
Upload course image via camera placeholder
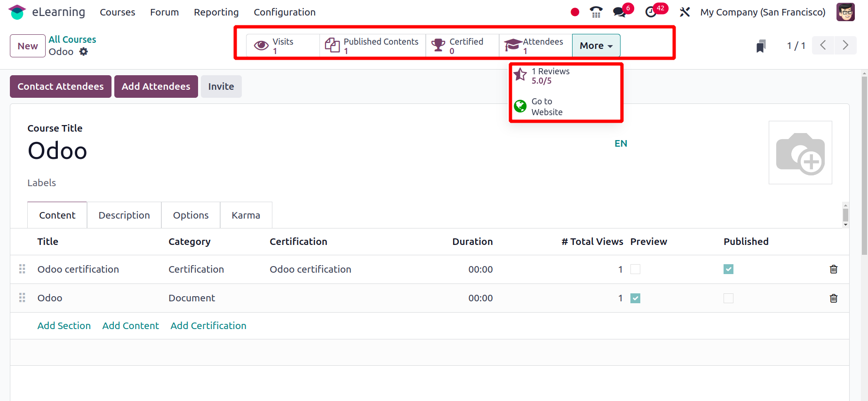(800, 152)
